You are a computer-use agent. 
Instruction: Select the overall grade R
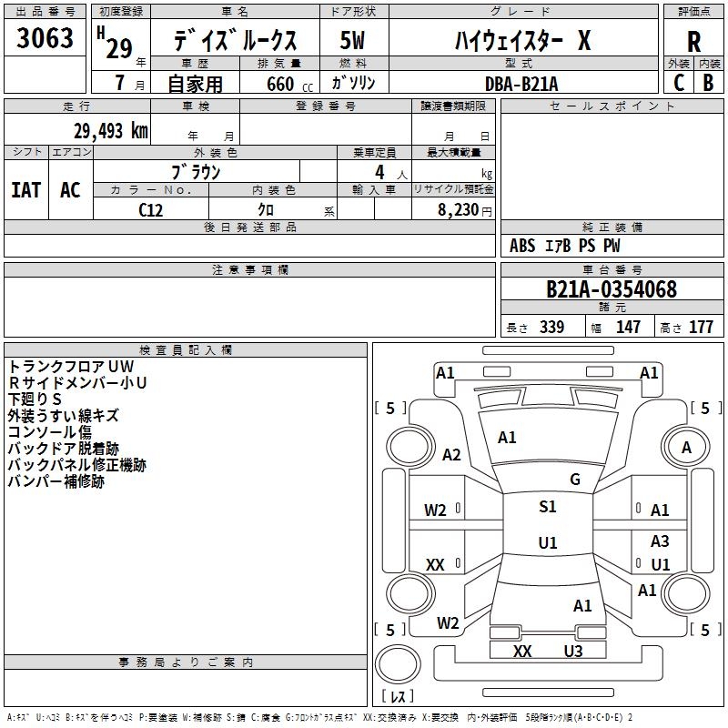pyautogui.click(x=693, y=41)
